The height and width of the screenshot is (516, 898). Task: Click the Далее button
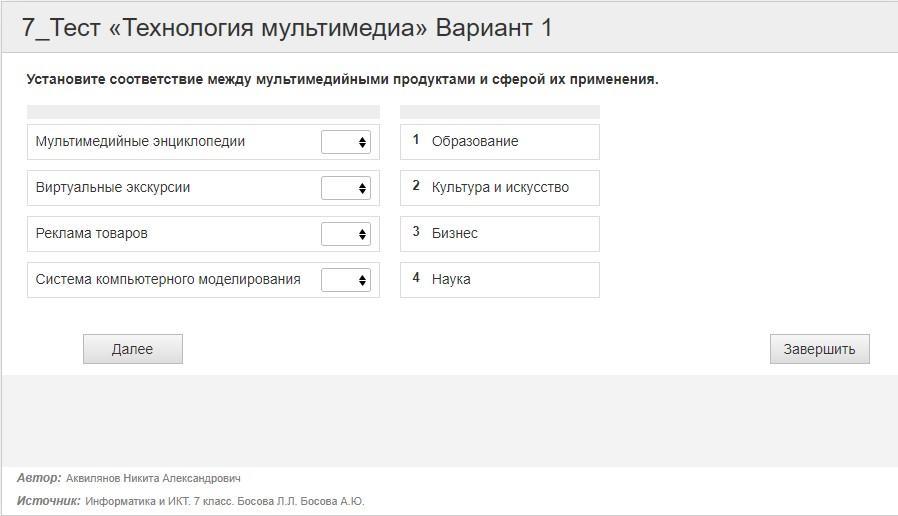[x=133, y=349]
